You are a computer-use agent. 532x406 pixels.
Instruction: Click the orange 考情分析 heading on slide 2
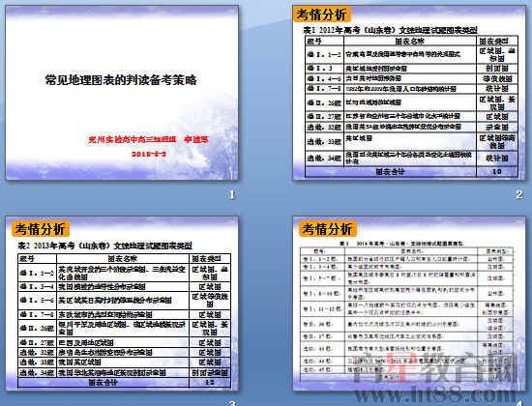click(x=321, y=14)
